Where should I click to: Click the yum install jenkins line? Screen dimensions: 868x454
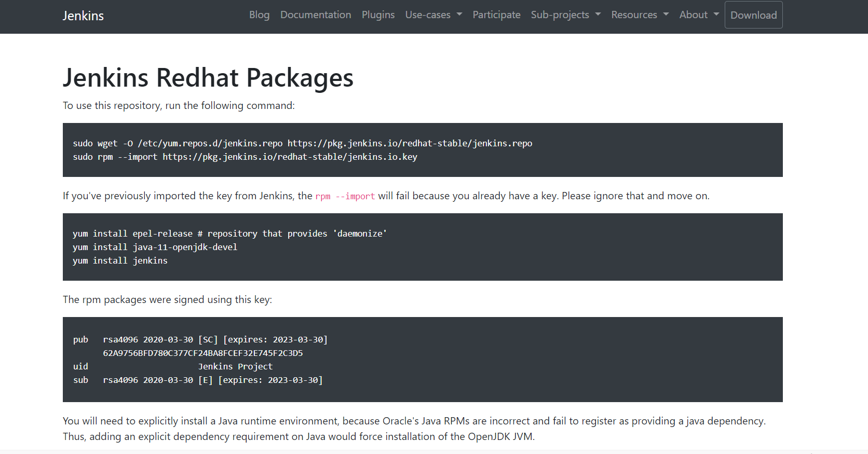[120, 260]
